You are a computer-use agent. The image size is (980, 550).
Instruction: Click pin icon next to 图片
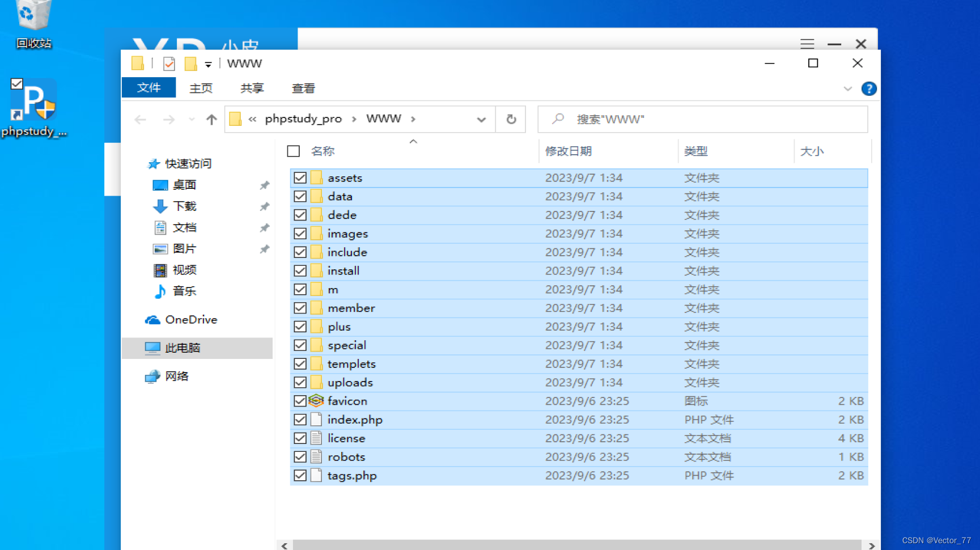pos(264,249)
